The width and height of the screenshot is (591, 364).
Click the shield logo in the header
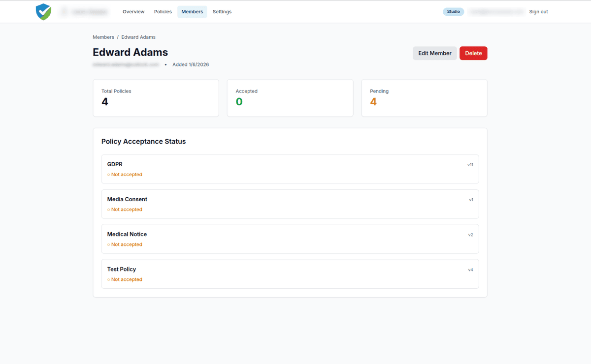click(43, 11)
